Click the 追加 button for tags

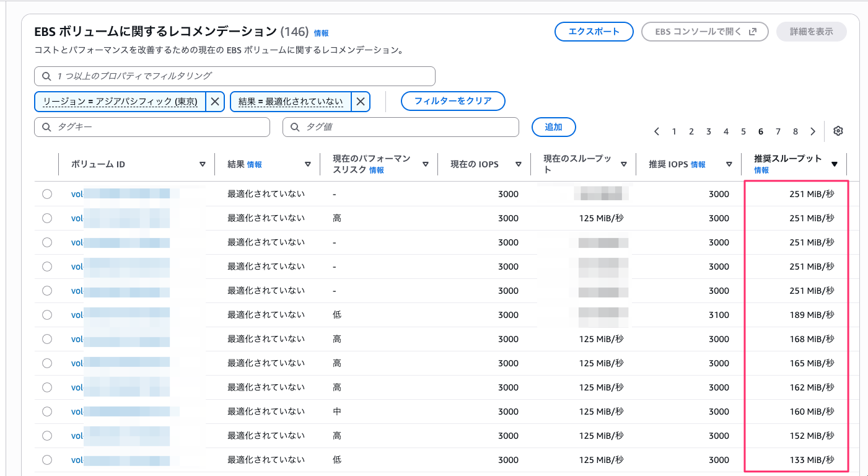554,127
